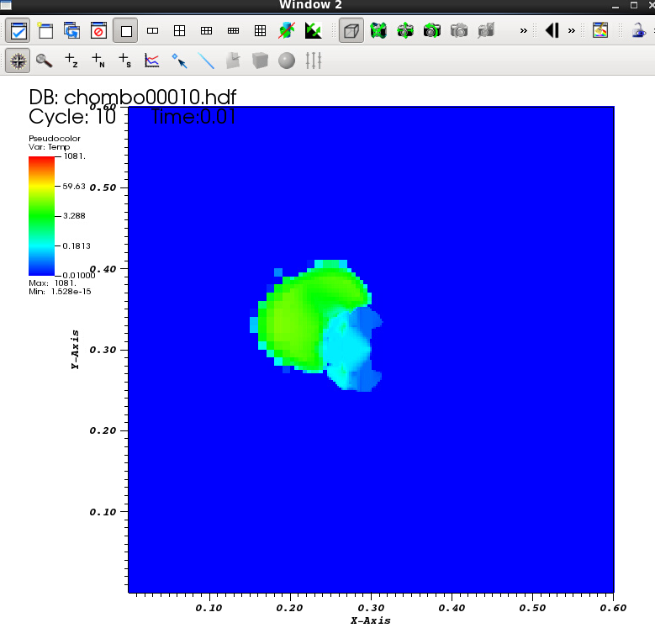This screenshot has width=655, height=644.
Task: Open the paintbrush clear-window icon
Action: (600, 30)
